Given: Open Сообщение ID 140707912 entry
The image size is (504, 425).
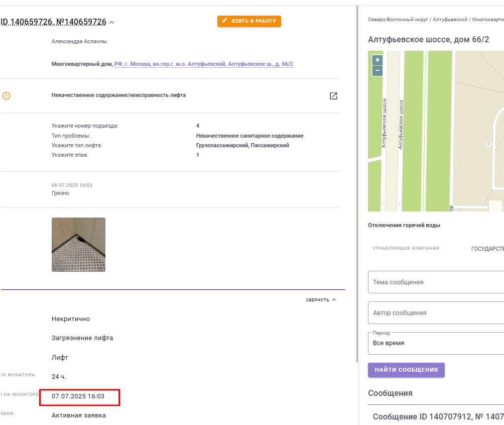Looking at the screenshot, I should tap(438, 416).
